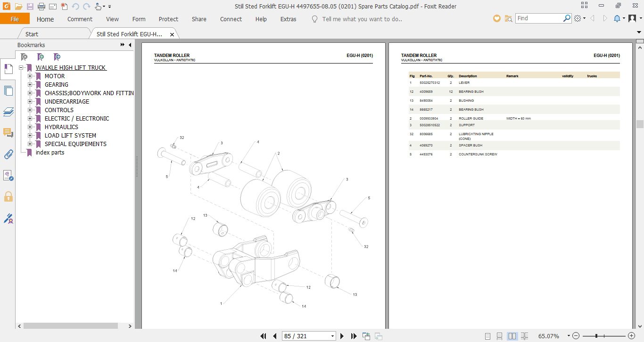This screenshot has height=342, width=644.
Task: Switch to the View ribbon tab
Action: (112, 19)
